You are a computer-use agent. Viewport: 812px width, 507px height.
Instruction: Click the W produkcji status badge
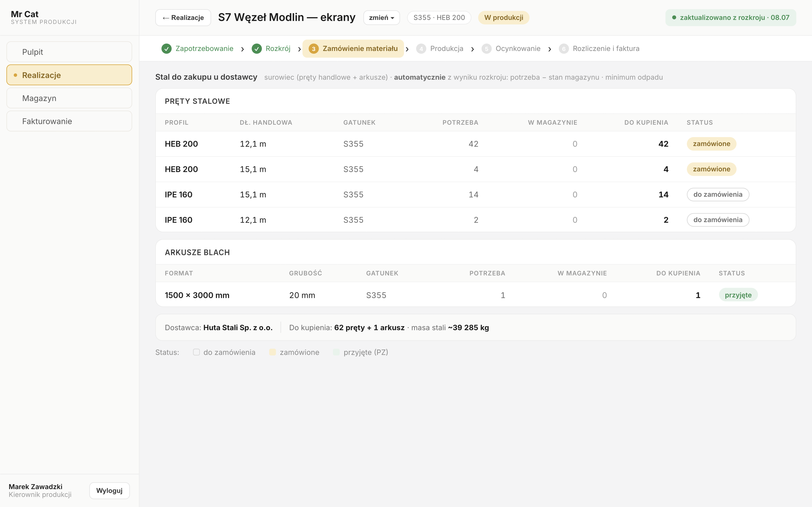pyautogui.click(x=503, y=17)
